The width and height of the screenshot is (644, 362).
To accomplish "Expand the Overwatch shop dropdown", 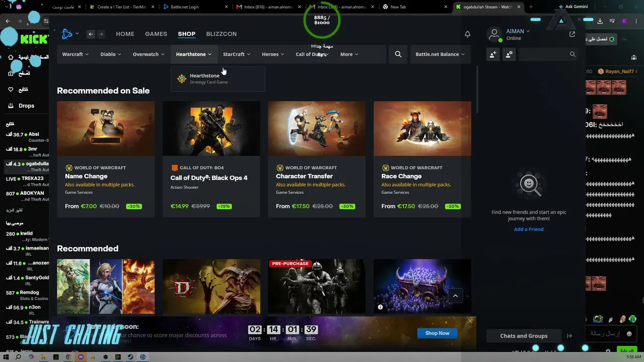I will click(148, 54).
